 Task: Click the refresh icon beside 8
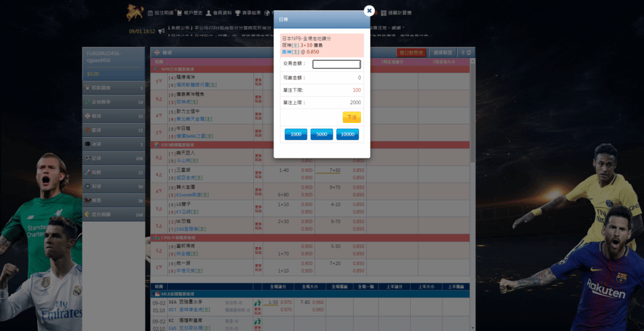coord(468,53)
